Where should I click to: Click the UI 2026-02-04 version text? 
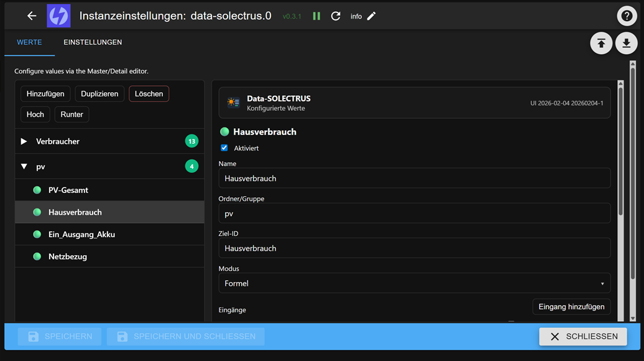tap(567, 103)
